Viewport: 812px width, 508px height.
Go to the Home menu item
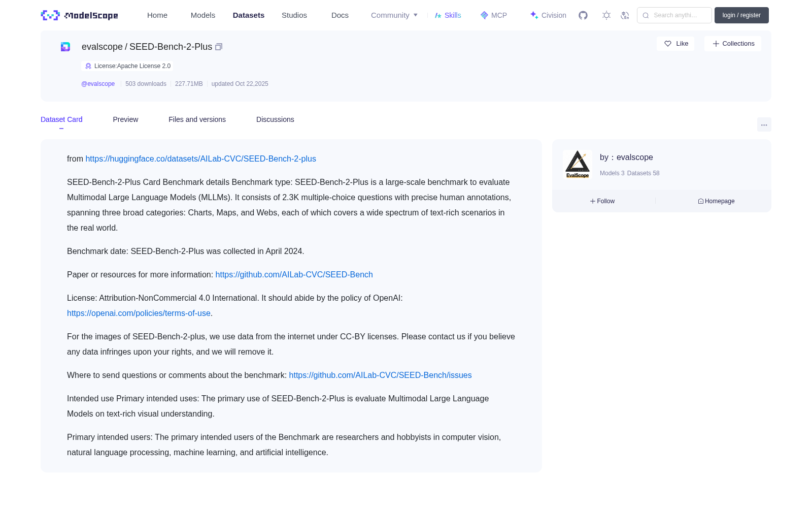tap(157, 15)
